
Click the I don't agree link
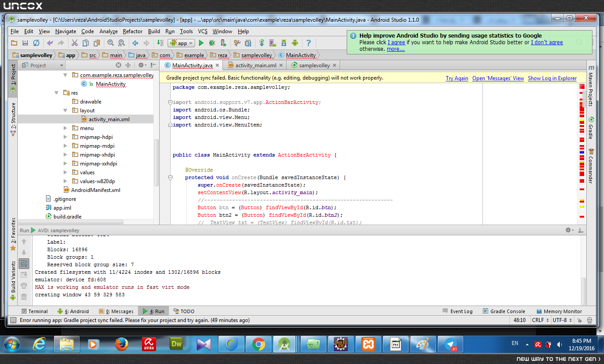point(547,42)
